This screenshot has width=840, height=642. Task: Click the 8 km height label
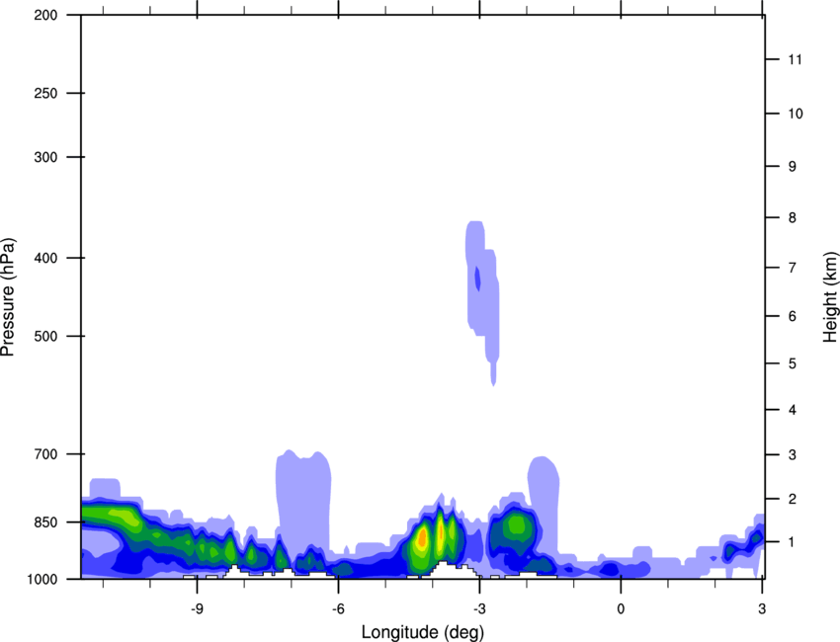click(x=793, y=218)
